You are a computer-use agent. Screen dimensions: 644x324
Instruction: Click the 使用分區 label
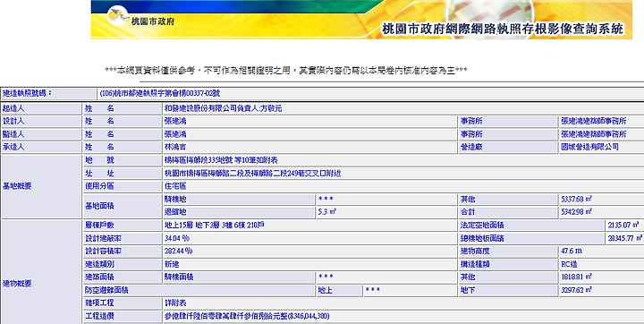click(x=99, y=186)
